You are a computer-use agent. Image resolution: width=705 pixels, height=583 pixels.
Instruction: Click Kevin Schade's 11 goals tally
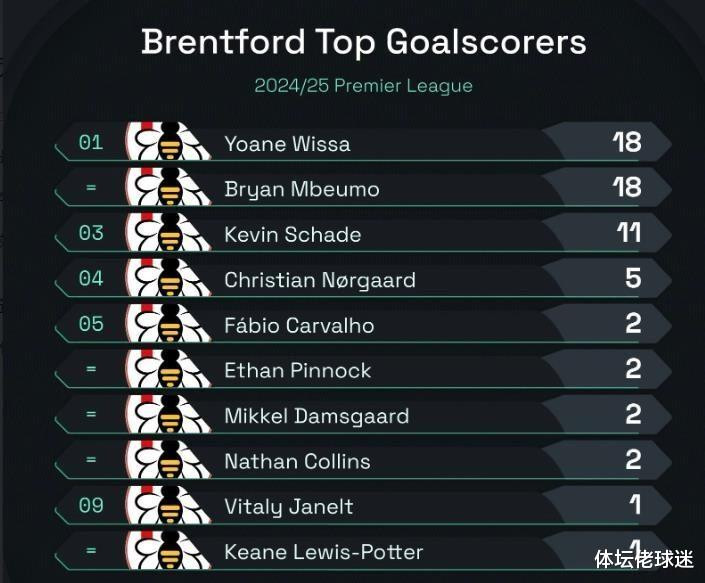(x=628, y=233)
